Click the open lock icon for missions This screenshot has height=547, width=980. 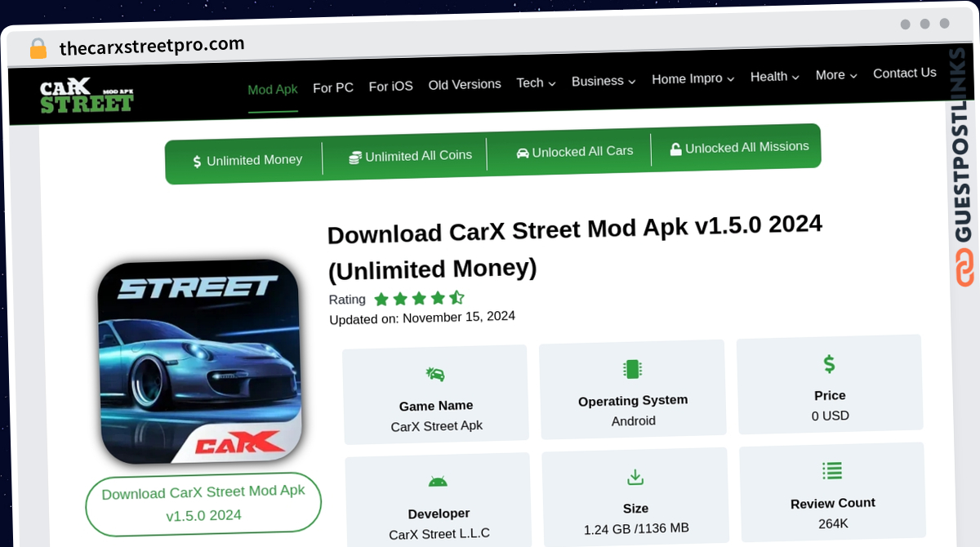675,149
